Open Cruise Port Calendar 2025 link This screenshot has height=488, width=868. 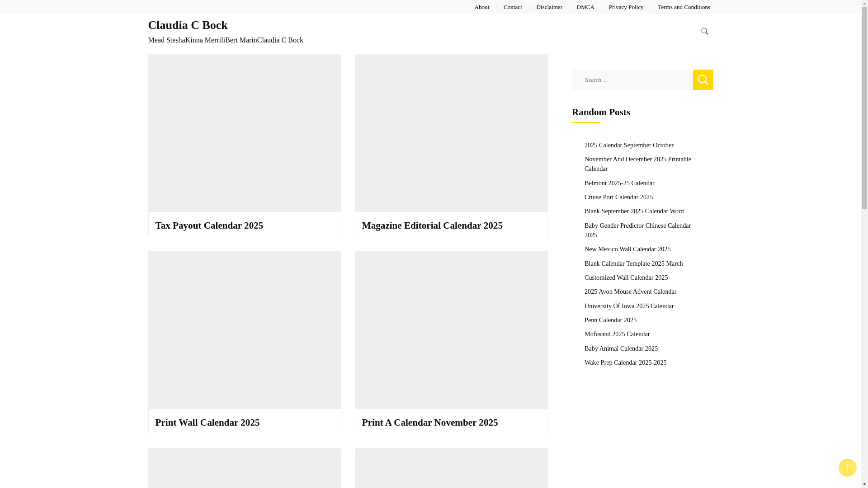click(618, 197)
